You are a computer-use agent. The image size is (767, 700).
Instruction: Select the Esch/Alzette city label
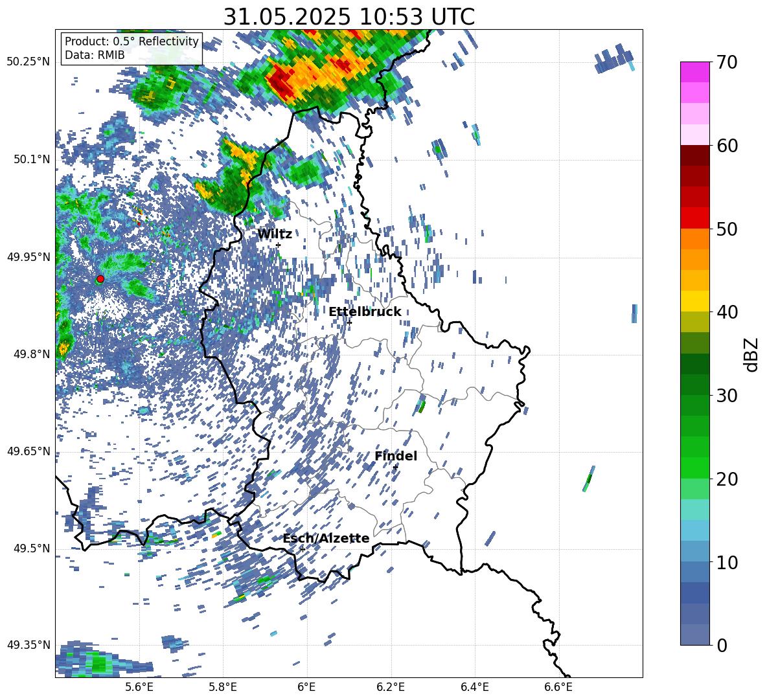tap(326, 538)
